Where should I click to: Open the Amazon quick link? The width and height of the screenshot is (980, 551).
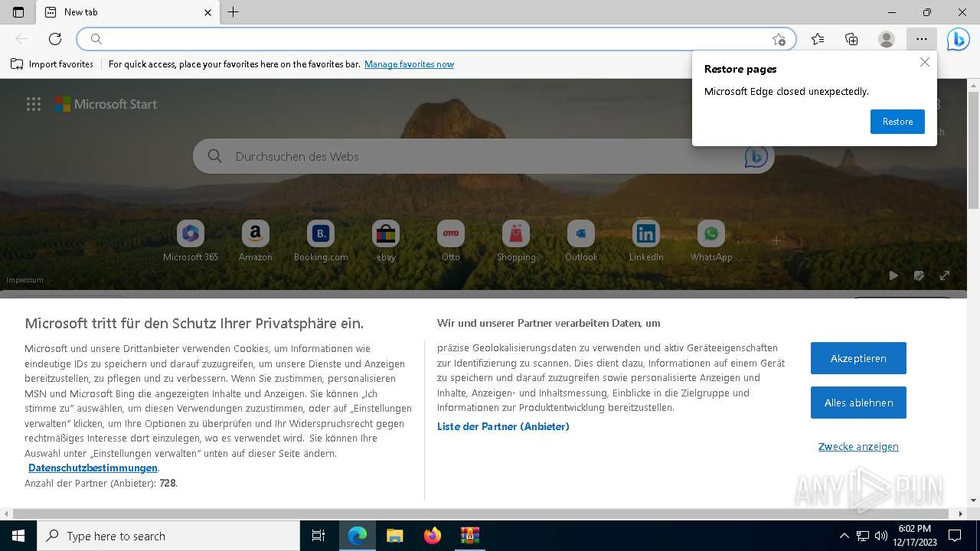coord(256,241)
